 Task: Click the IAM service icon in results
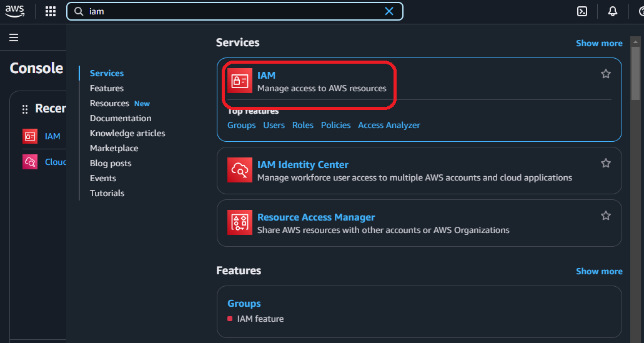[x=240, y=81]
